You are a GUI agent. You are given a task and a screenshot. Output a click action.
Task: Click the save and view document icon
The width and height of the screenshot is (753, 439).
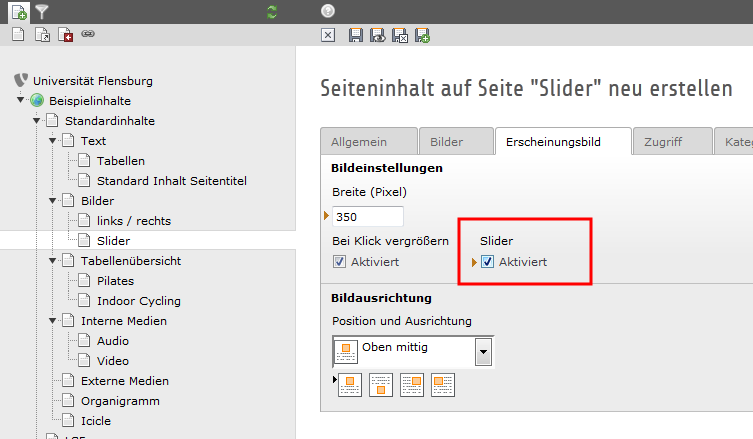click(377, 35)
